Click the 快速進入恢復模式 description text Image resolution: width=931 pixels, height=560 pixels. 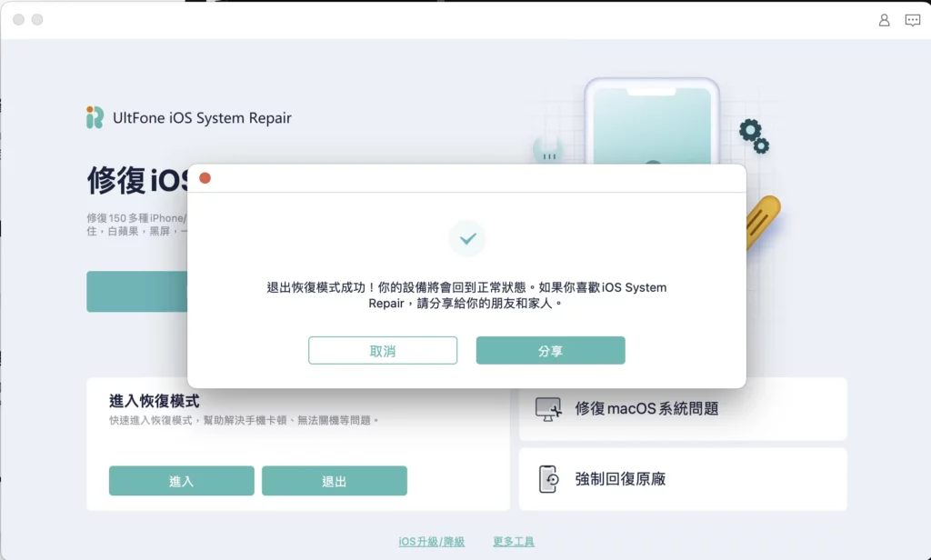(x=244, y=420)
